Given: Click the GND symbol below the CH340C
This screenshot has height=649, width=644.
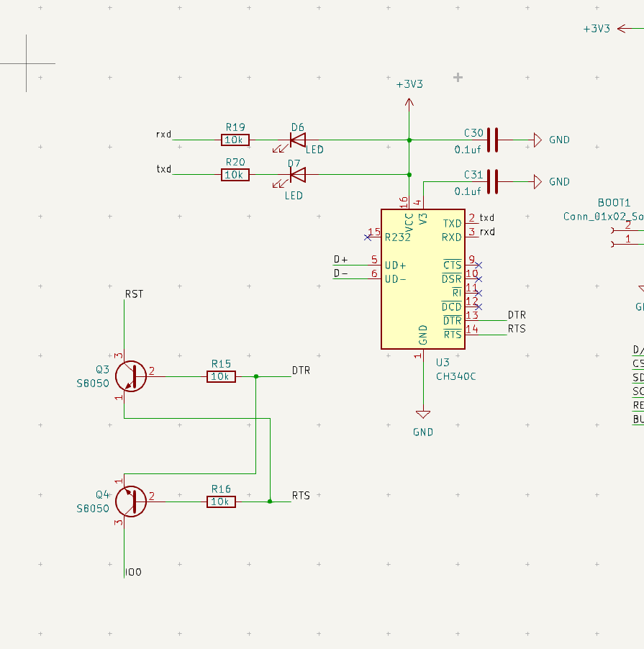Looking at the screenshot, I should (x=423, y=415).
